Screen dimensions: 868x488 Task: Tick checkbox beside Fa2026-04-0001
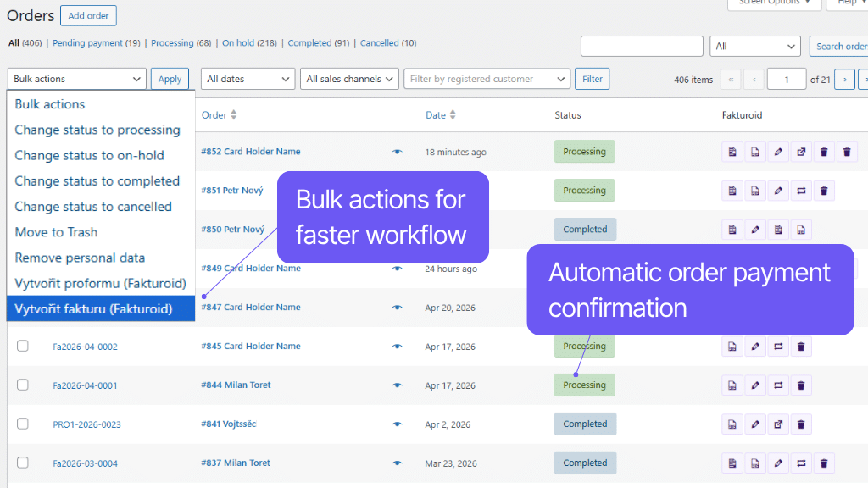click(x=23, y=385)
